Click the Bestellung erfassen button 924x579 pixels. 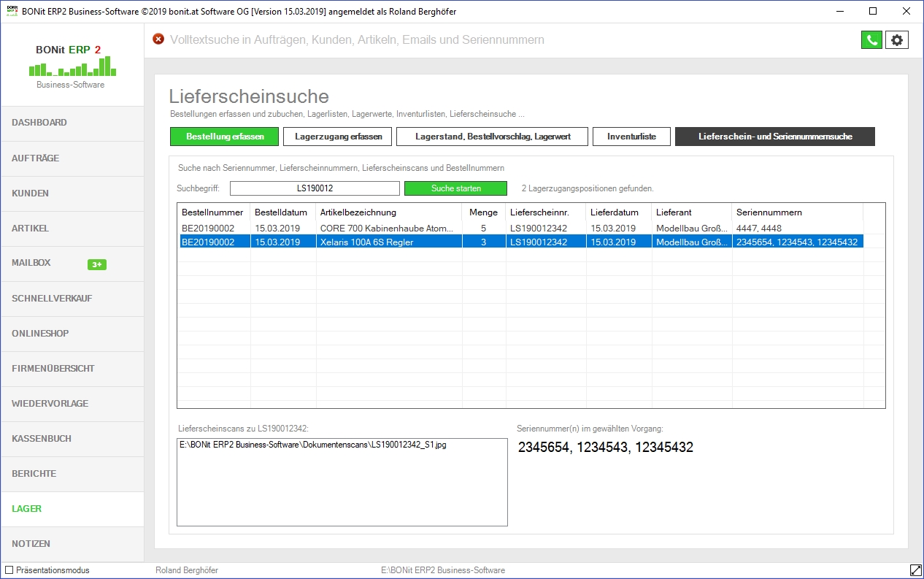click(226, 137)
